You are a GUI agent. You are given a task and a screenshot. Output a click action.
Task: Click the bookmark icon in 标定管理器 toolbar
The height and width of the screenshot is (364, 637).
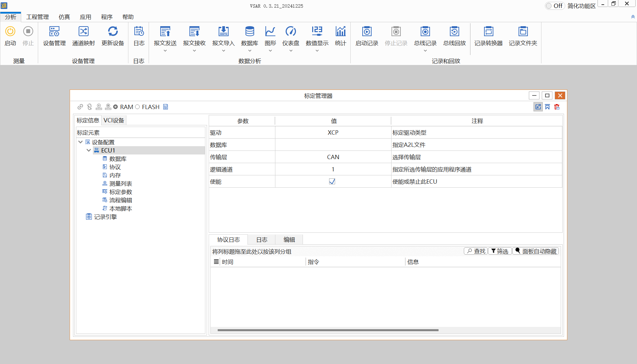(547, 107)
